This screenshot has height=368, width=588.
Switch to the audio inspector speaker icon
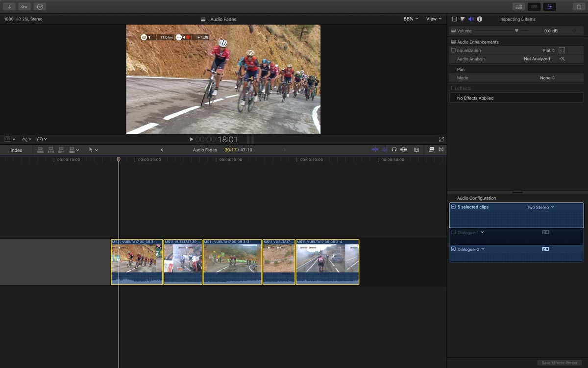point(471,19)
